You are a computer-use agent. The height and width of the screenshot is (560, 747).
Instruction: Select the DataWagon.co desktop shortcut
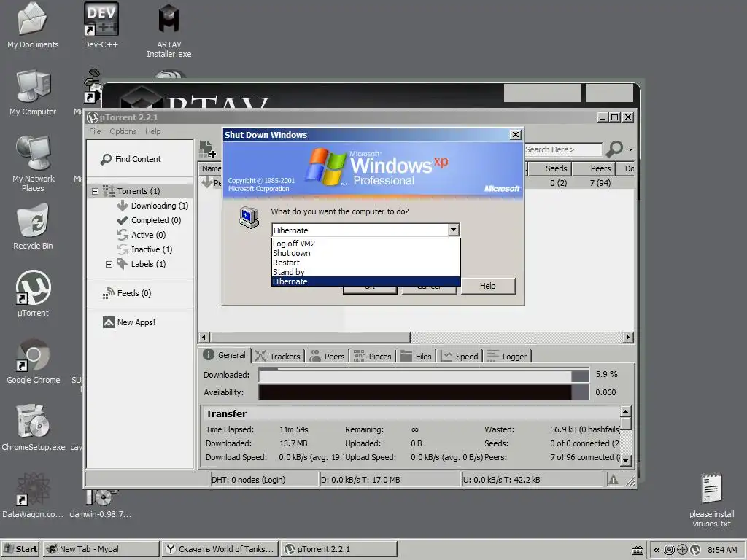point(32,495)
